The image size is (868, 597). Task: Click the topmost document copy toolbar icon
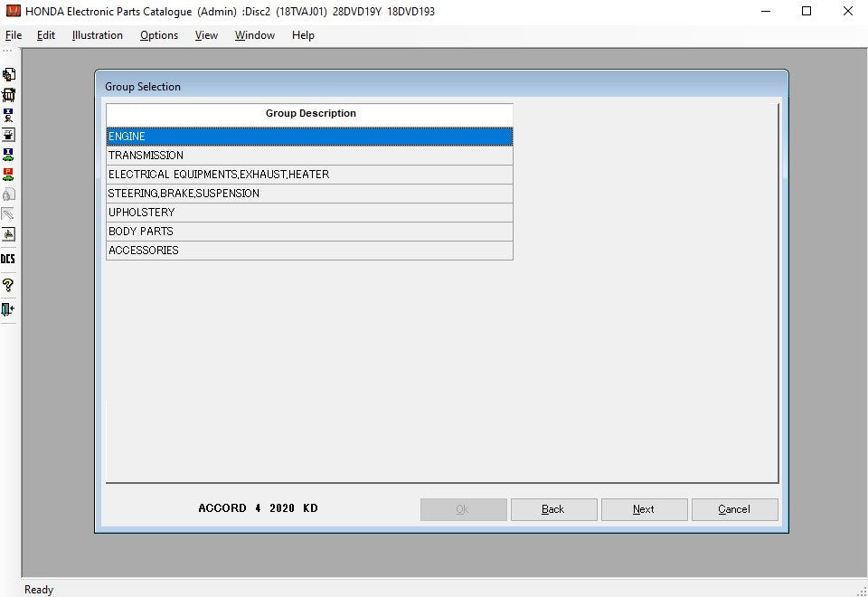coord(8,74)
